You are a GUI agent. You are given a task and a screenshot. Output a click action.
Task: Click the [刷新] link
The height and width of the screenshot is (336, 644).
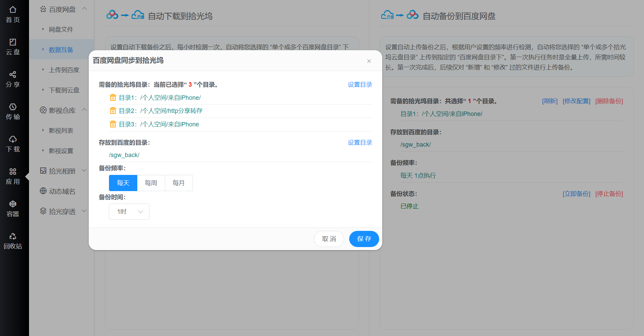(x=550, y=101)
